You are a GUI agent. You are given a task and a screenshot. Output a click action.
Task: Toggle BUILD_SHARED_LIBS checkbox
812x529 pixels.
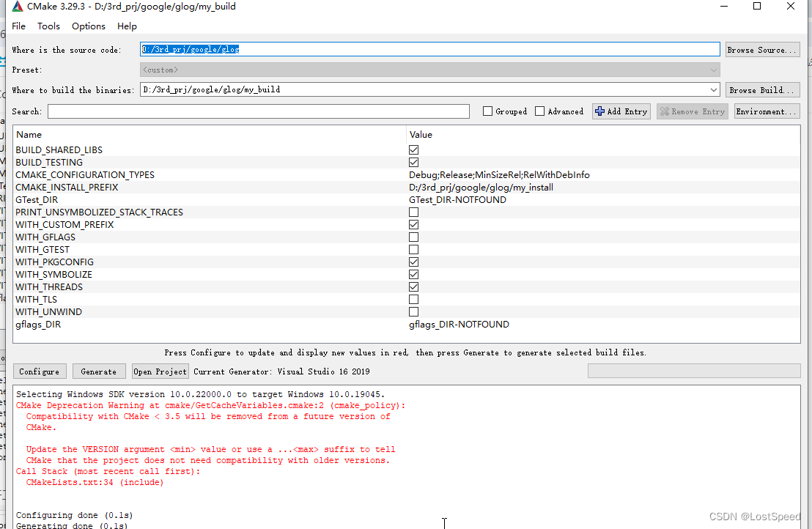(x=413, y=150)
